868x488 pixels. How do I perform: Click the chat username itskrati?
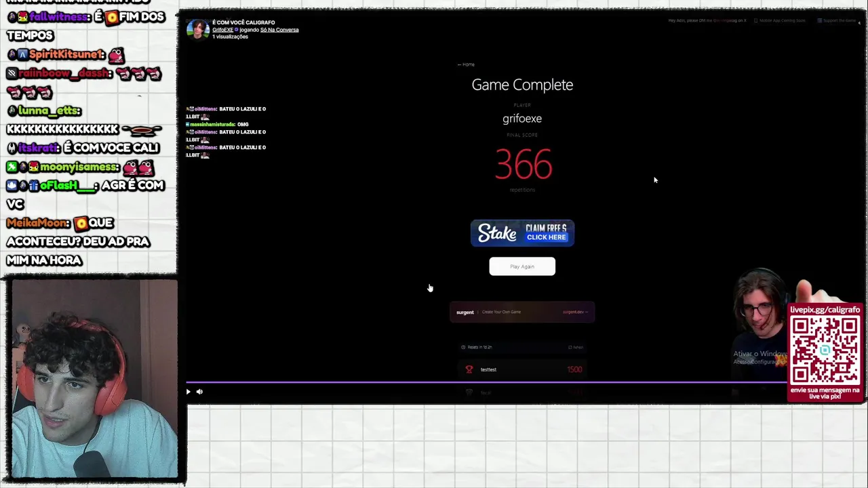click(38, 148)
